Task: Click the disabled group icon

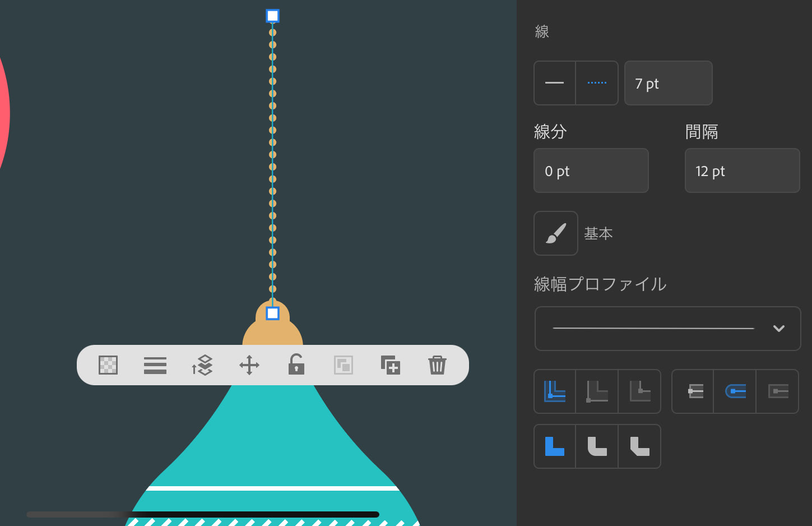Action: [344, 365]
